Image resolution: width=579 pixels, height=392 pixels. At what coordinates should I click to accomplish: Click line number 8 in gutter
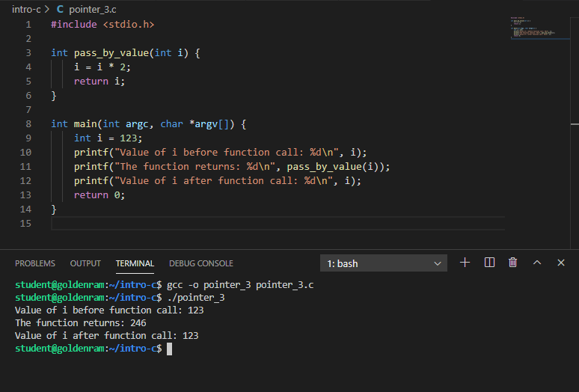pyautogui.click(x=28, y=124)
